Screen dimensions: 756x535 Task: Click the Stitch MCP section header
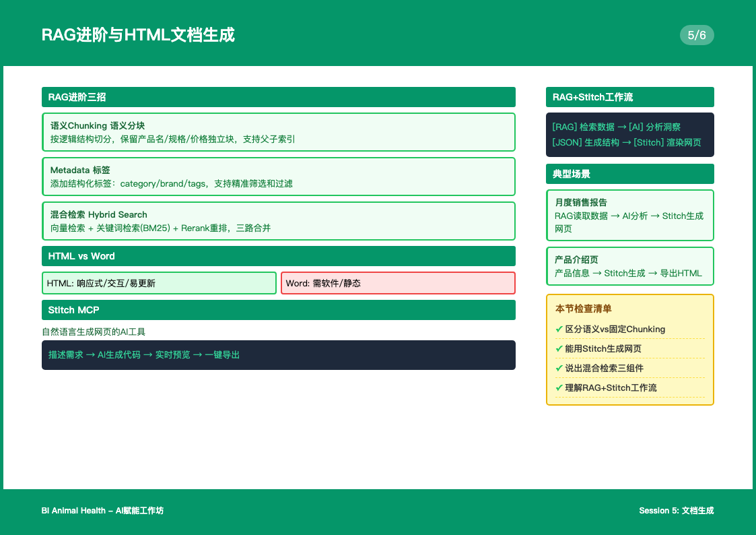278,310
